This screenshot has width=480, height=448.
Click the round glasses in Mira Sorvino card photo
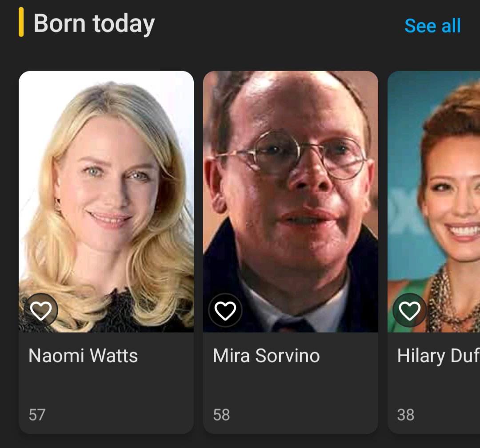291,155
